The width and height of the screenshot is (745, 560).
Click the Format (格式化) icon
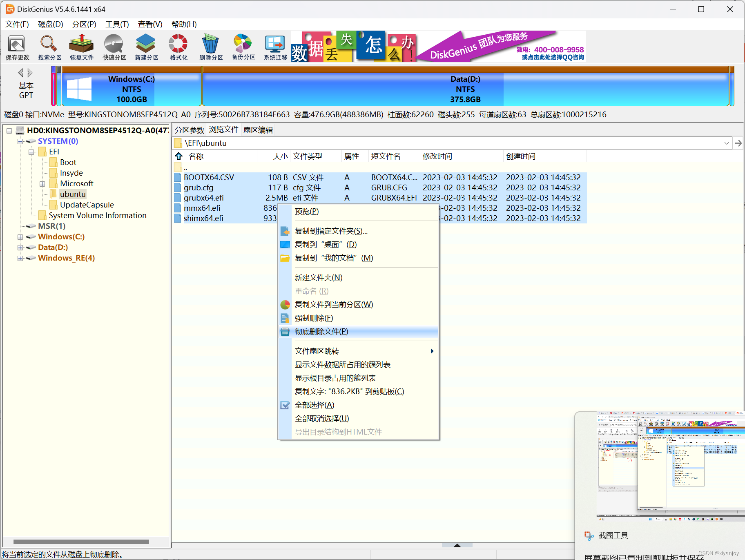click(x=178, y=47)
